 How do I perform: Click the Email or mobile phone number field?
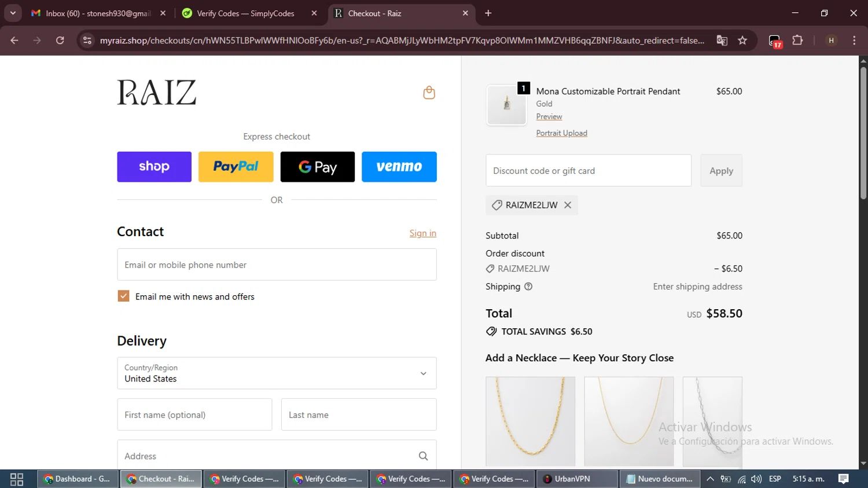tap(277, 265)
